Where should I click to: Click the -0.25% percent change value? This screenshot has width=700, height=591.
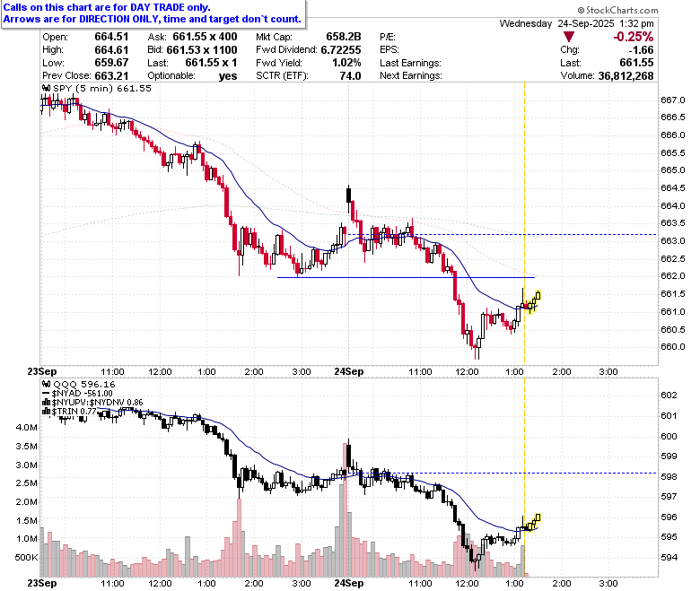click(633, 37)
